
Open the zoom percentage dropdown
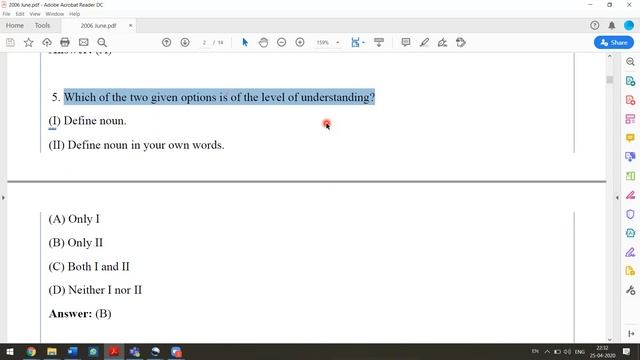[338, 42]
